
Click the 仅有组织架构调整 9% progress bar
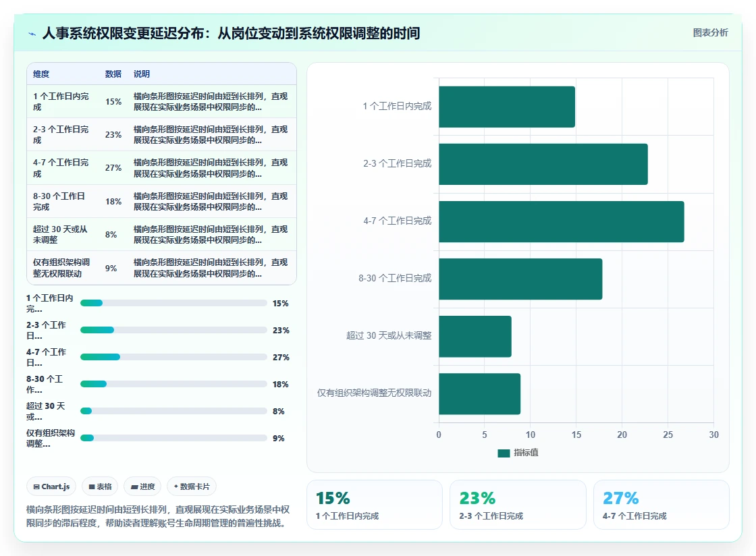point(173,438)
